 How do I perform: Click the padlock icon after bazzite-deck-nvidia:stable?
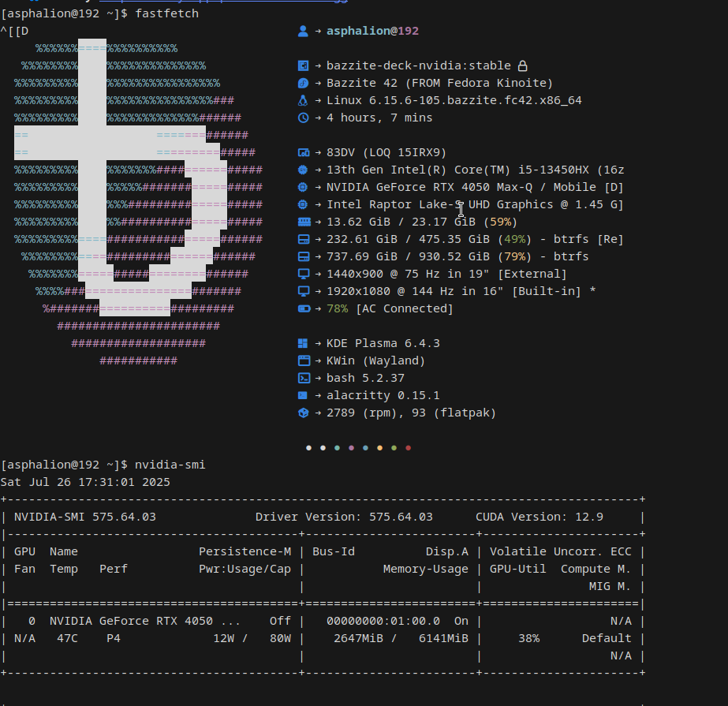(522, 66)
